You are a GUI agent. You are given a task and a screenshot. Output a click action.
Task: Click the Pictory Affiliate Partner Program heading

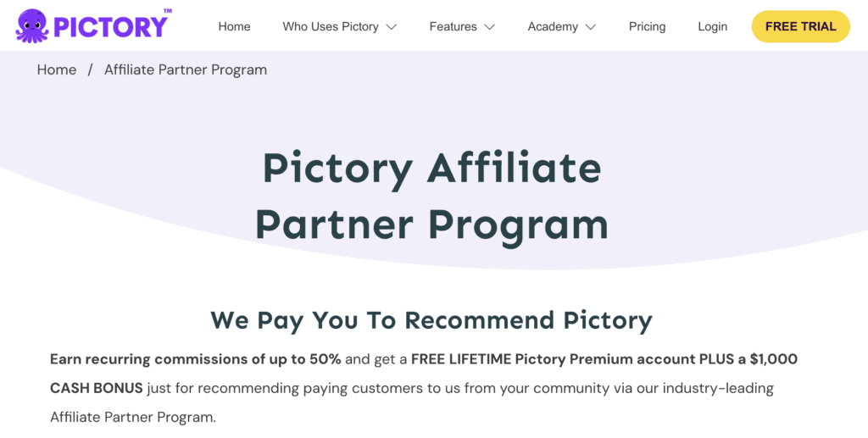pyautogui.click(x=431, y=196)
